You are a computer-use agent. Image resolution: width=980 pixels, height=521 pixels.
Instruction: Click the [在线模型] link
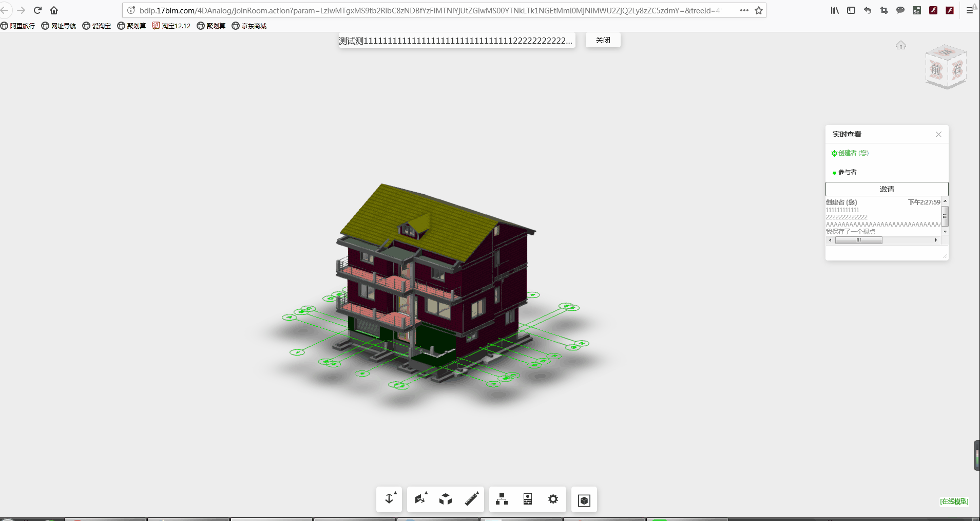(954, 501)
